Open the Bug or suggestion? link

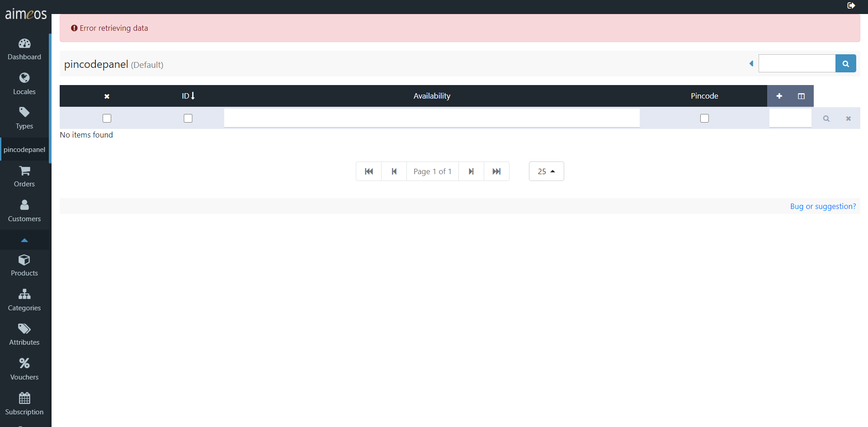click(x=823, y=206)
